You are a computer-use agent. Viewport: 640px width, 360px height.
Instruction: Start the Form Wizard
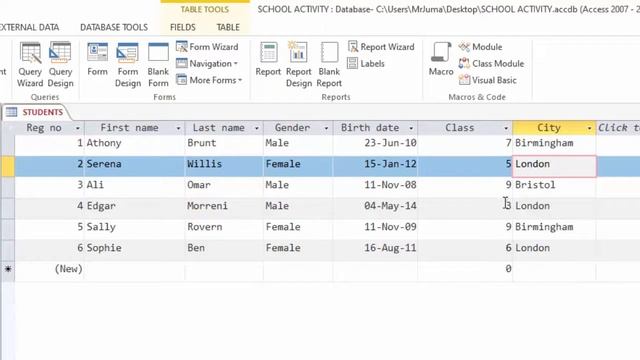207,47
